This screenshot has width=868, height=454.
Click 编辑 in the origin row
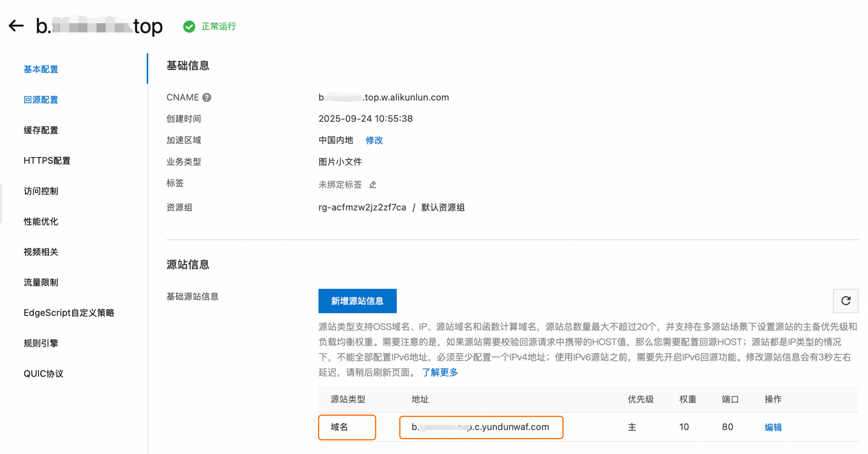click(773, 427)
